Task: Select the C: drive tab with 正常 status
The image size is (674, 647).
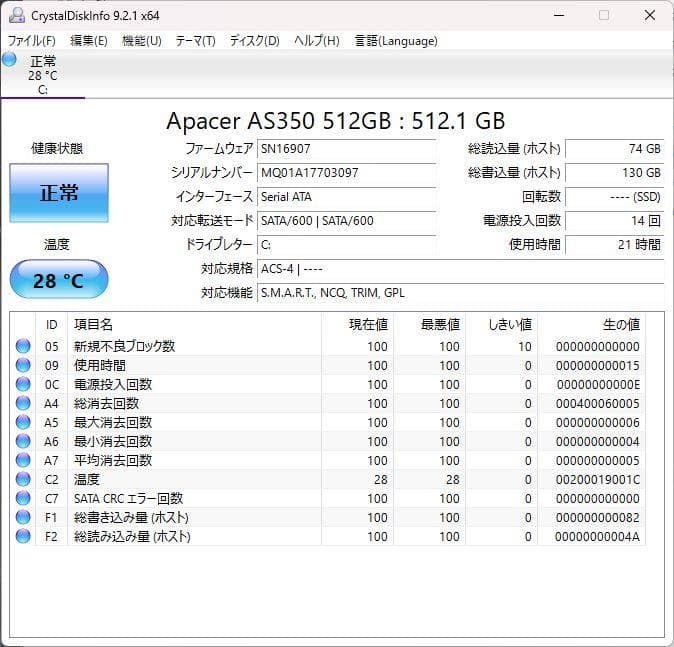Action: (x=43, y=74)
